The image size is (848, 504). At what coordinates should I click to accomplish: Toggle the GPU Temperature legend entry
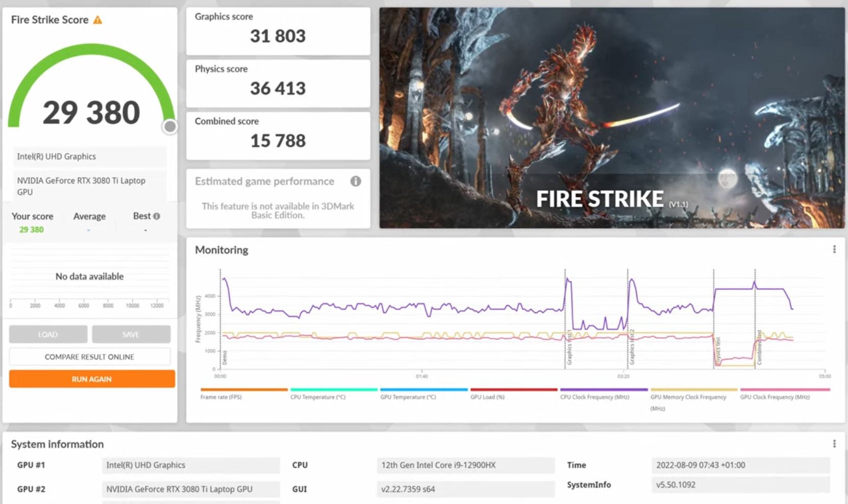424,394
